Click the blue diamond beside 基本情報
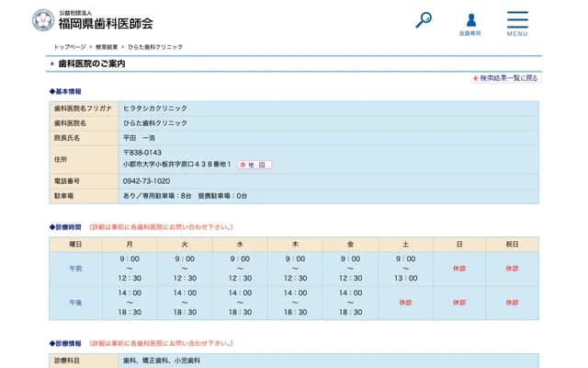 [x=52, y=92]
